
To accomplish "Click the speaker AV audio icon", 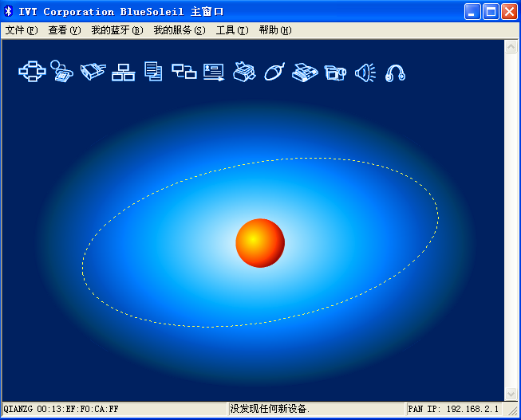I will pos(365,72).
